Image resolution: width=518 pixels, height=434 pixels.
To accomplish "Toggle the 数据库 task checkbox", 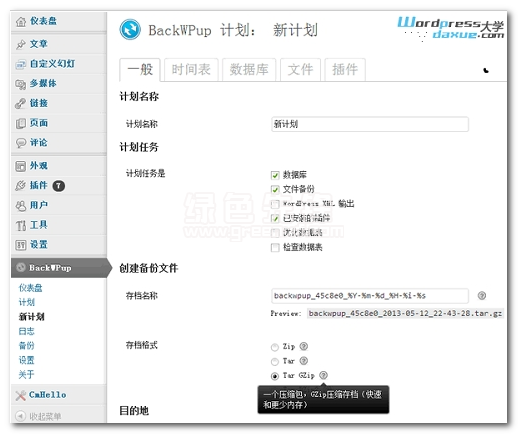I will click(275, 175).
